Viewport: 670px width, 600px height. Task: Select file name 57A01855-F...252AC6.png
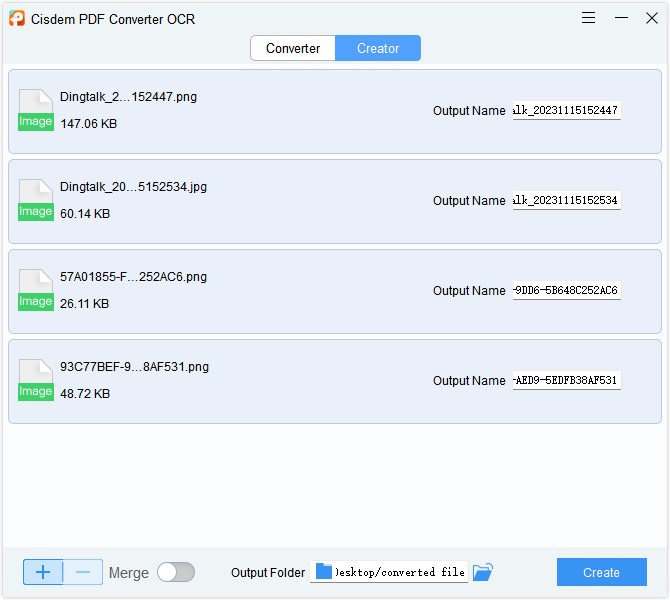tap(133, 277)
